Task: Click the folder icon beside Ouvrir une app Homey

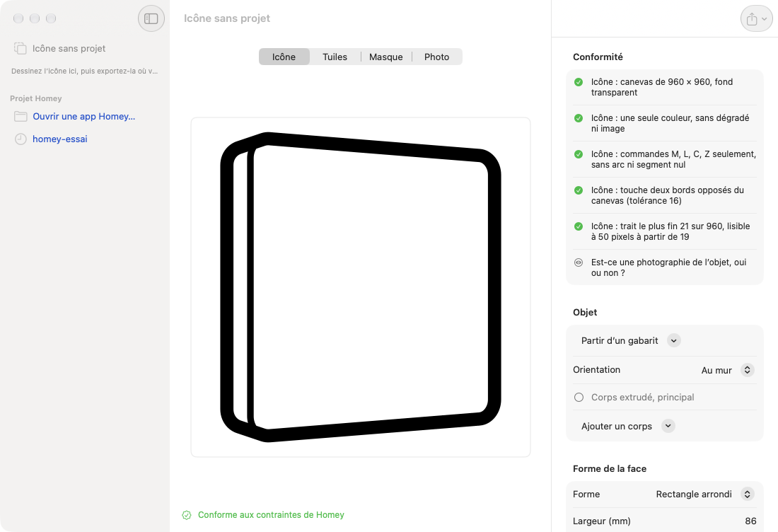Action: pyautogui.click(x=21, y=117)
